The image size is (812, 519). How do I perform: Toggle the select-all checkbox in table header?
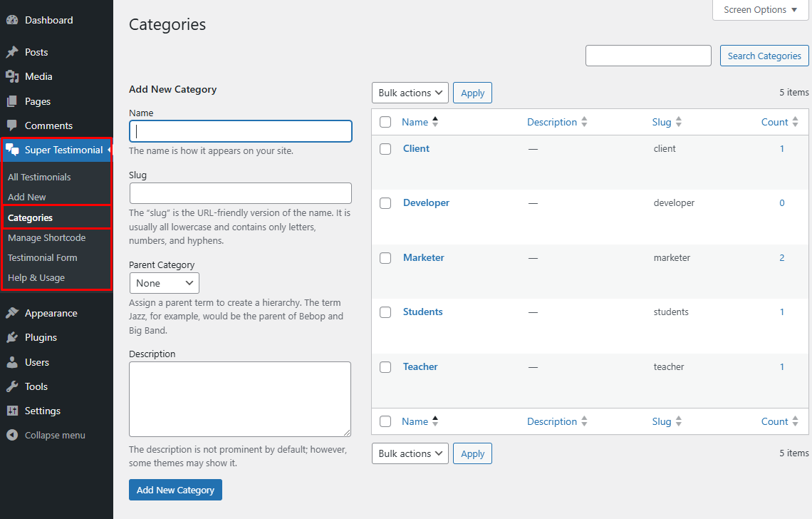[x=385, y=122]
